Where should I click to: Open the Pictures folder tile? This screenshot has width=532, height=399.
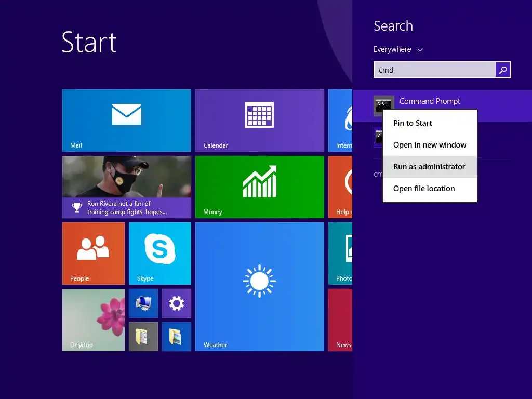(x=177, y=337)
